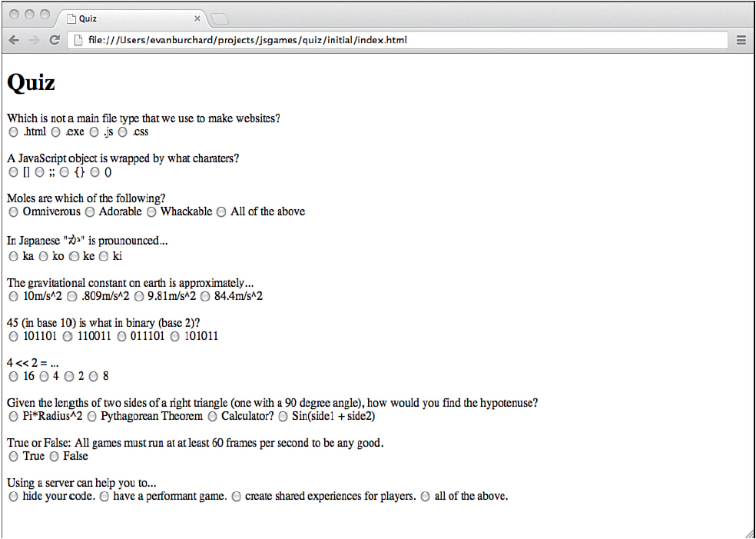Click the page file icon in address bar
The image size is (756, 539).
click(78, 41)
